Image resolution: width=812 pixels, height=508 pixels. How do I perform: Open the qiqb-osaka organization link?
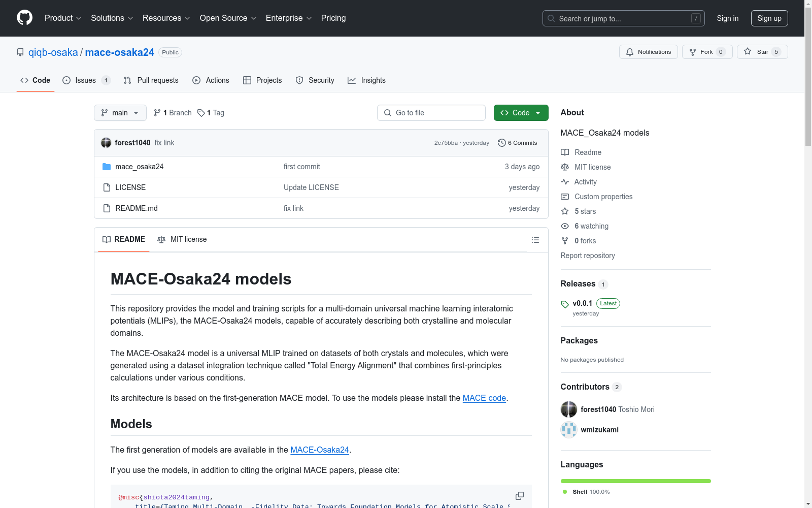[x=53, y=52]
